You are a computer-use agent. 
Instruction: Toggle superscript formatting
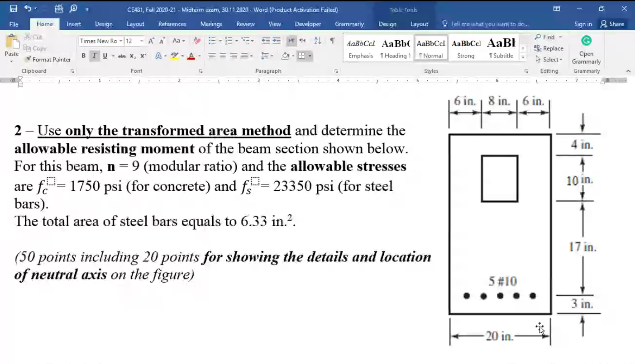142,56
